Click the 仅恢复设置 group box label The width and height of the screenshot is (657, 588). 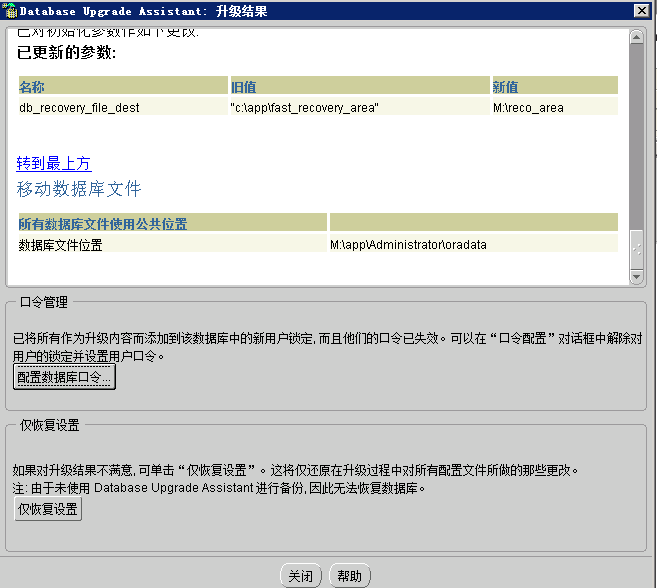click(x=49, y=425)
